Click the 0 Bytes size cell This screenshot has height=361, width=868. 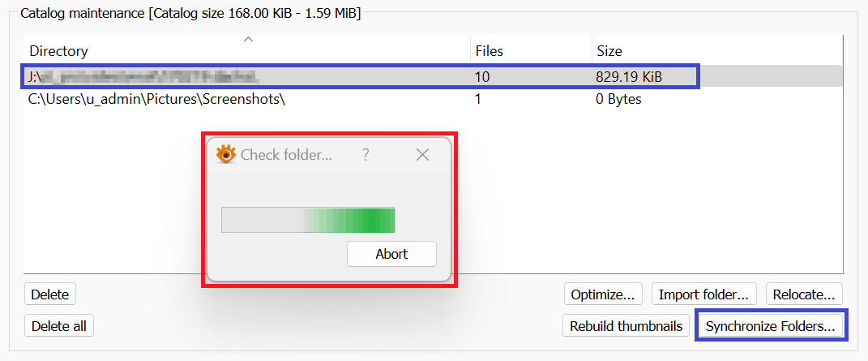coord(618,99)
